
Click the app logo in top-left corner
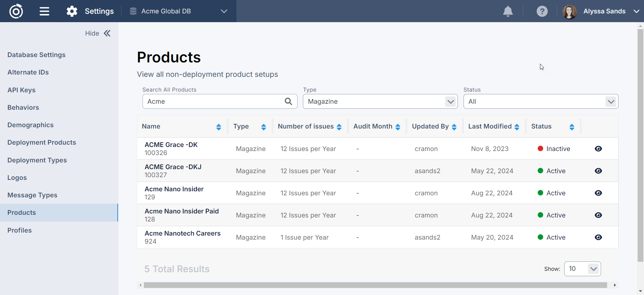pos(16,11)
